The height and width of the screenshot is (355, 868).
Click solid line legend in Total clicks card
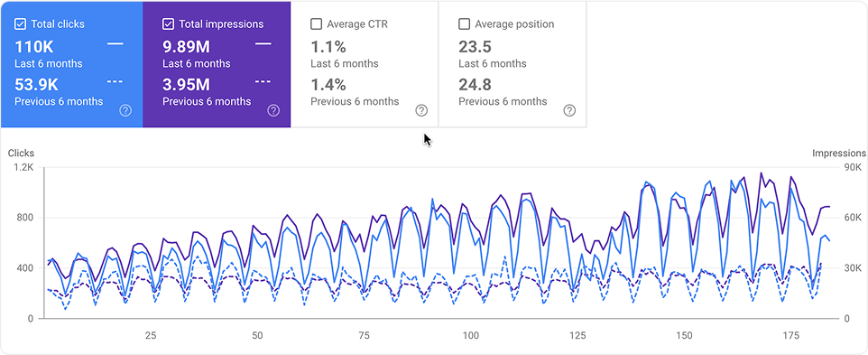115,43
